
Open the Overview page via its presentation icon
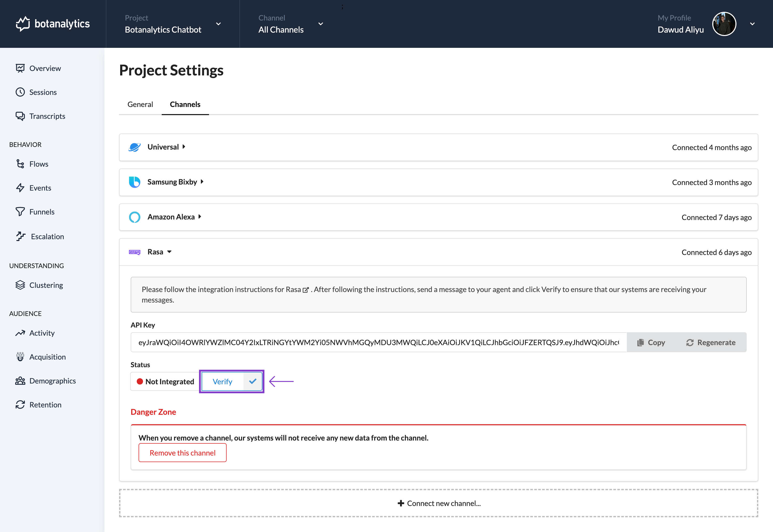point(20,68)
